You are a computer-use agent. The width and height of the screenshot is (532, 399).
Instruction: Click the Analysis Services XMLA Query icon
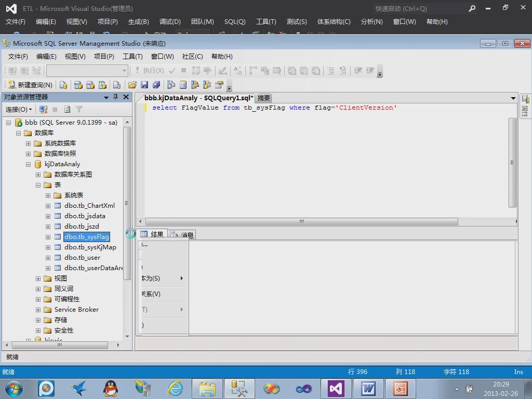click(102, 85)
